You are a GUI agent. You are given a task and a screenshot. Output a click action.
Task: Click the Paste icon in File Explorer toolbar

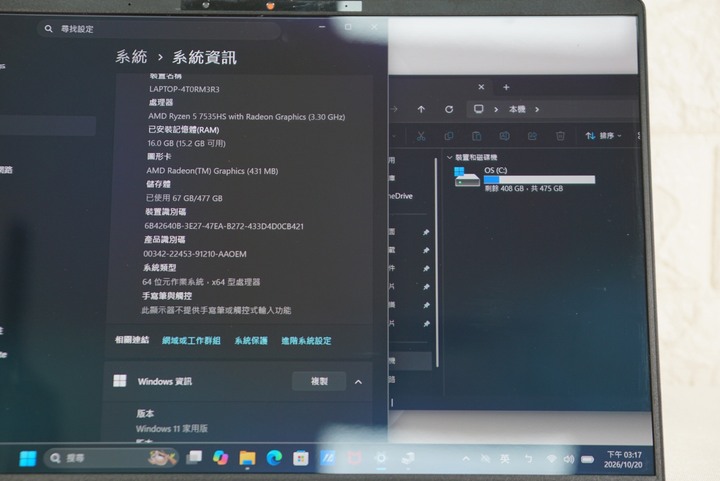click(477, 136)
